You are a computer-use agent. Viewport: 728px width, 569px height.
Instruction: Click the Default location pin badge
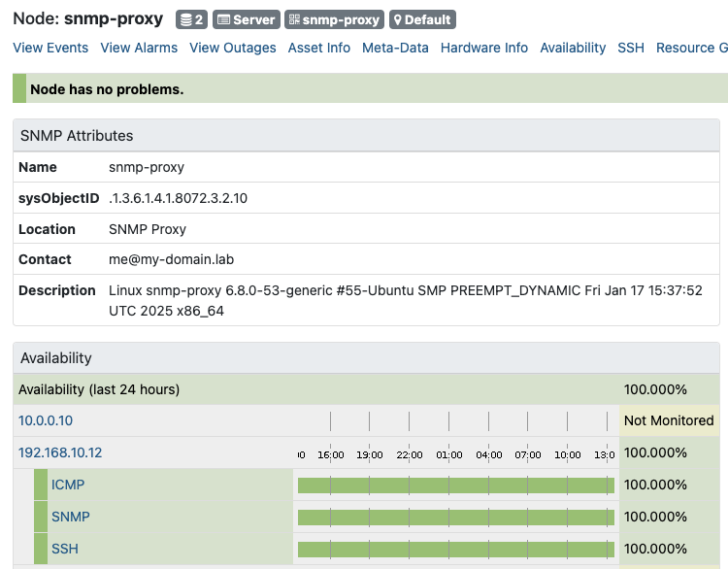pos(421,19)
